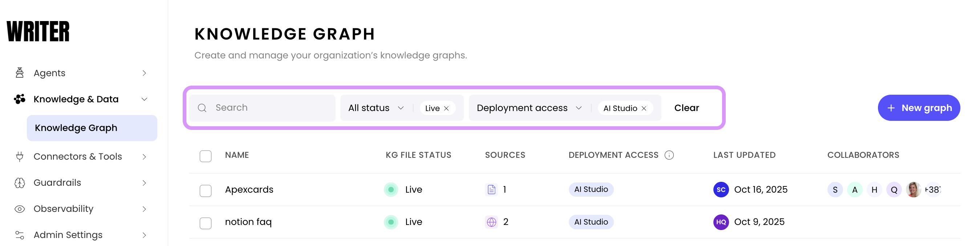Click the Agents sidebar icon
980x246 pixels.
19,73
